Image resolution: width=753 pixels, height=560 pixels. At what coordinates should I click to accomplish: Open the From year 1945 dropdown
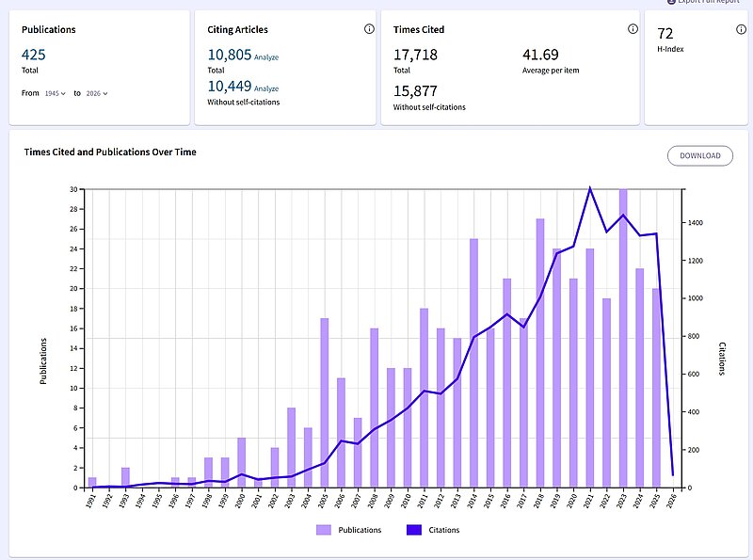tap(55, 93)
